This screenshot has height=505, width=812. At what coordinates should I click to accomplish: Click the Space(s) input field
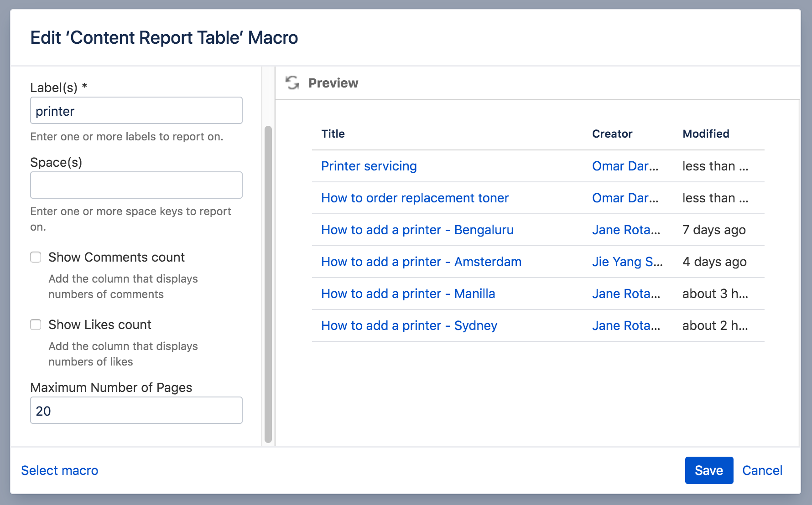point(136,185)
